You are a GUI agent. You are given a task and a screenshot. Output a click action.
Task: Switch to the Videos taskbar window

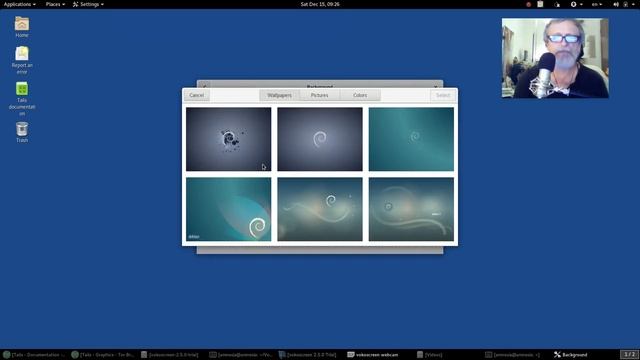click(429, 355)
